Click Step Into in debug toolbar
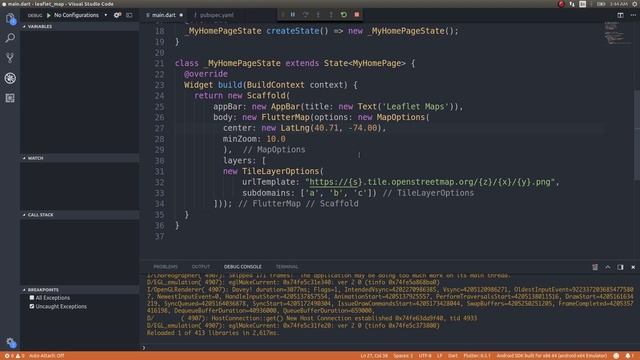 pos(318,15)
